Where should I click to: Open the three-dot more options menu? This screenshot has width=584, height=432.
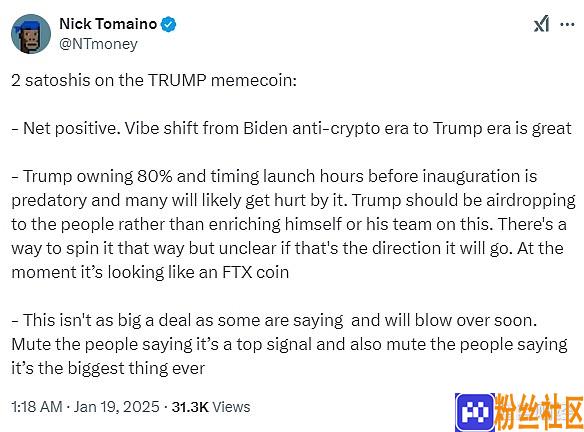567,25
